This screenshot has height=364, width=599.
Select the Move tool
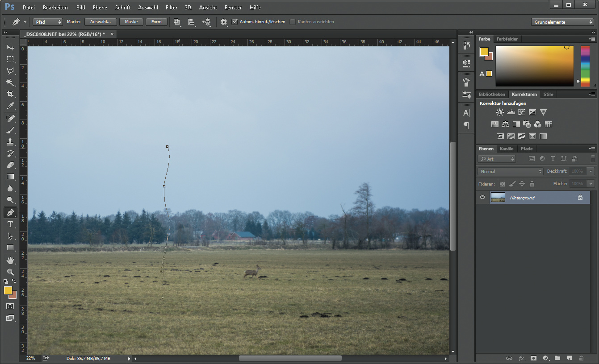[10, 47]
